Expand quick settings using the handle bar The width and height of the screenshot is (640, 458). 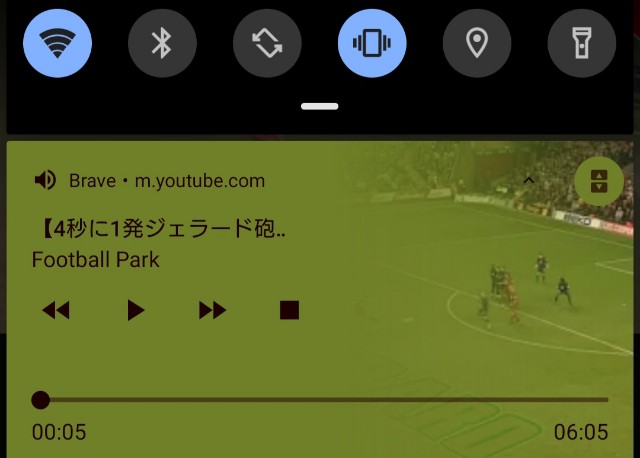[320, 107]
